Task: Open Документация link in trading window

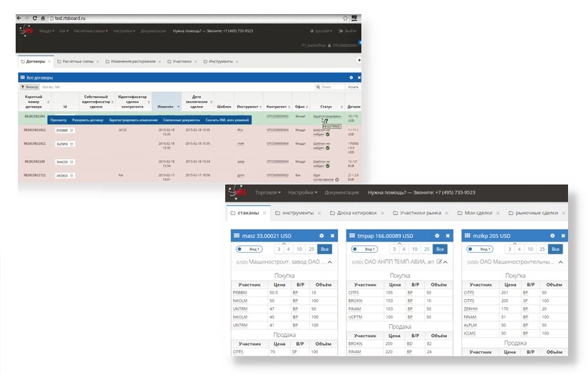Action: point(341,192)
